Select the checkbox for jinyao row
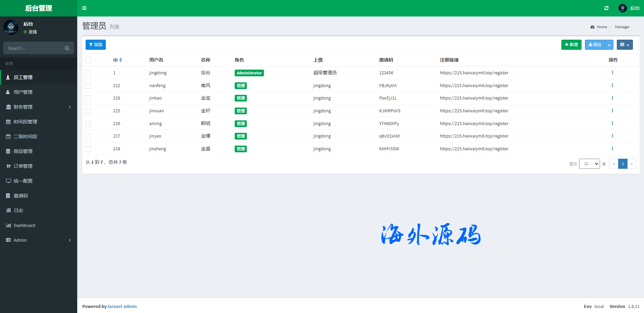The width and height of the screenshot is (644, 313). pyautogui.click(x=88, y=136)
